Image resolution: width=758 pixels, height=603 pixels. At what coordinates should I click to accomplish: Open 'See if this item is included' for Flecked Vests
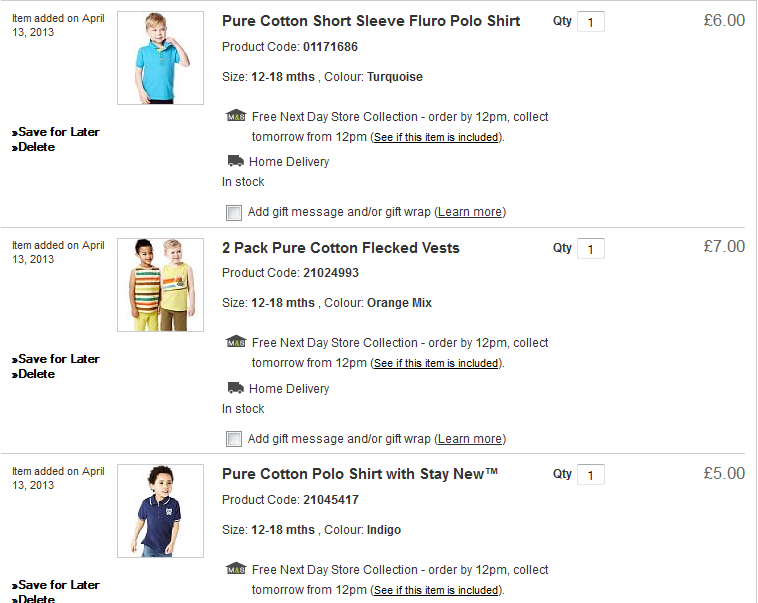point(436,364)
